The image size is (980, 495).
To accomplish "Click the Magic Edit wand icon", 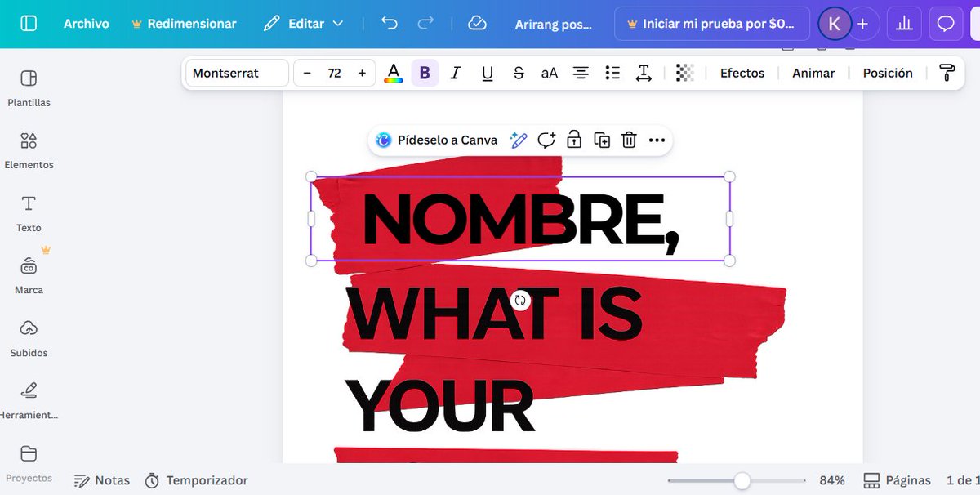I will 519,140.
